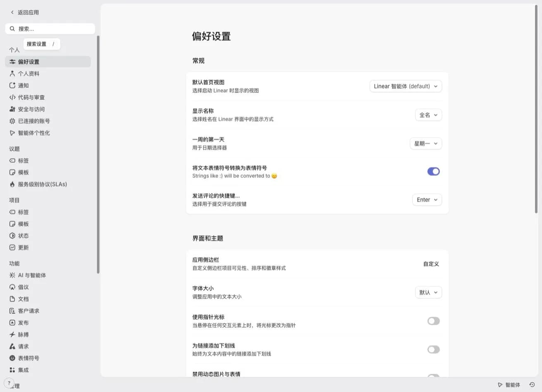Viewport: 542px width, 392px height.
Task: Open 代码与审查 settings page
Action: (x=48, y=97)
